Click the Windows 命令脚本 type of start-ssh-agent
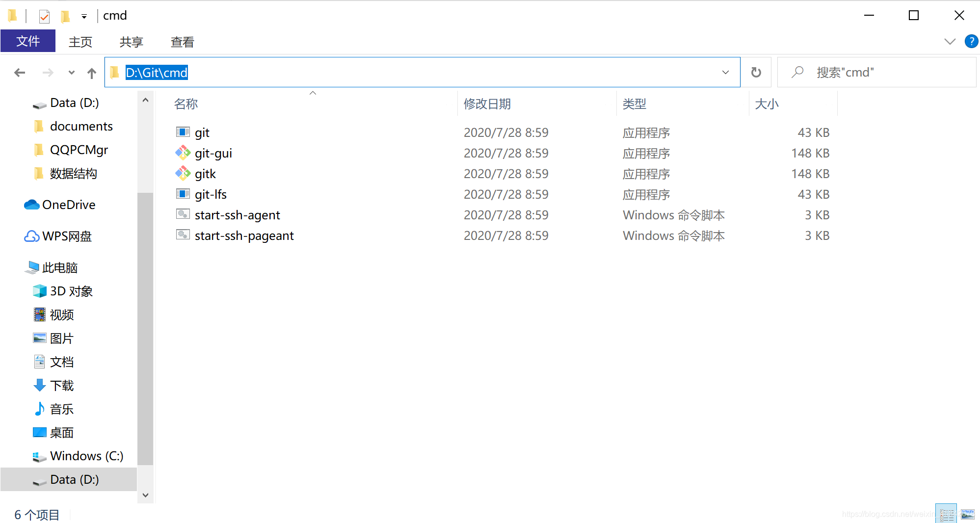The width and height of the screenshot is (980, 523). (x=674, y=215)
